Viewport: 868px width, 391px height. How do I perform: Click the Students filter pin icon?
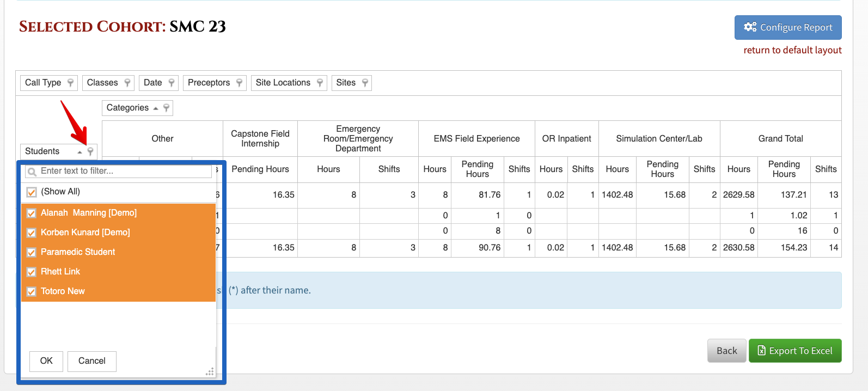(x=90, y=151)
